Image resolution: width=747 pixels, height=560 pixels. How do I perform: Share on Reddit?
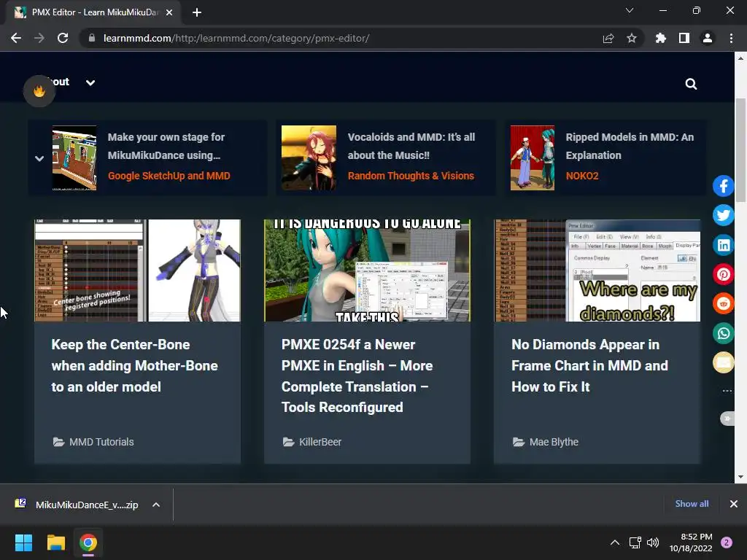pos(723,304)
